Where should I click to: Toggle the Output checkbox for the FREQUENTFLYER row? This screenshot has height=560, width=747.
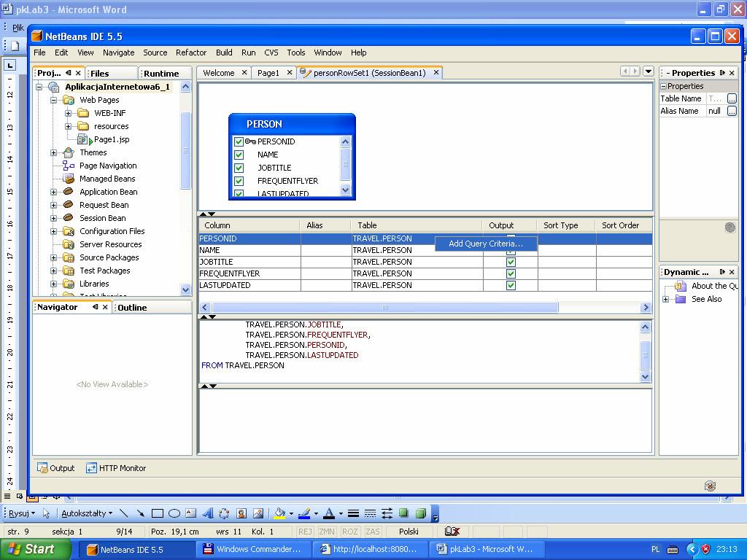pyautogui.click(x=511, y=274)
